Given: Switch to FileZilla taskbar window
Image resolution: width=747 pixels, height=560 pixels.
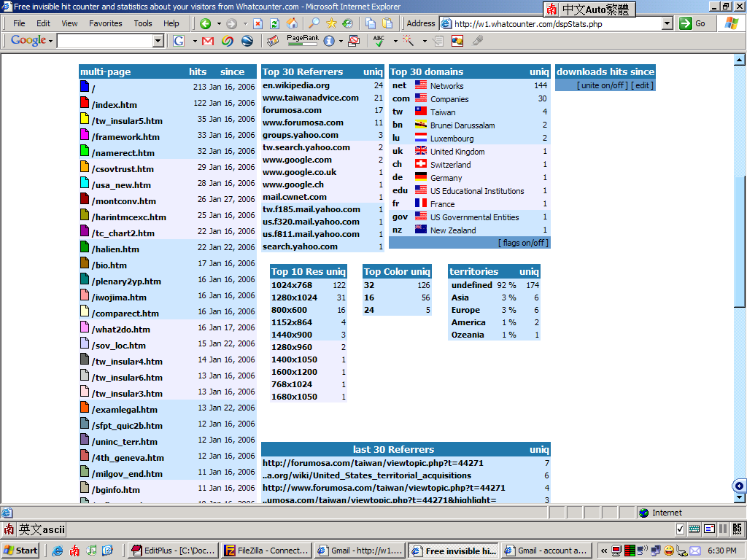Looking at the screenshot, I should [x=266, y=551].
